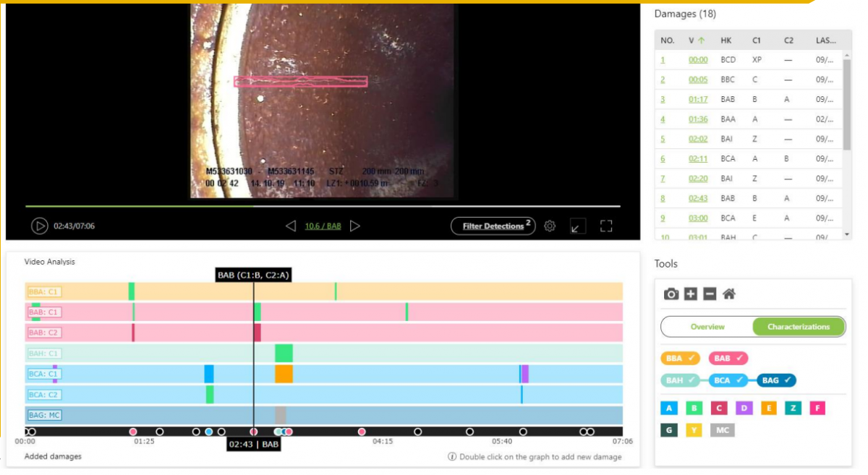Click the large green block in BAH: C1 row
This screenshot has width=868, height=475.
point(284,354)
